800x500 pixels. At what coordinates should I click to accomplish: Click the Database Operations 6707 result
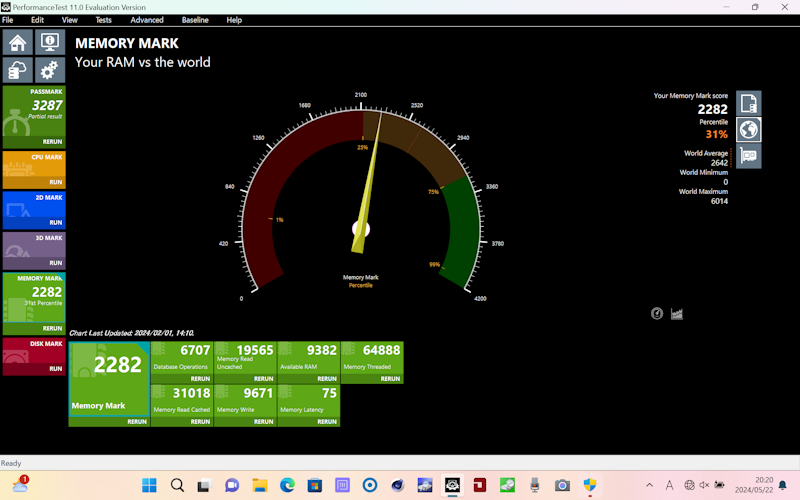tap(182, 358)
